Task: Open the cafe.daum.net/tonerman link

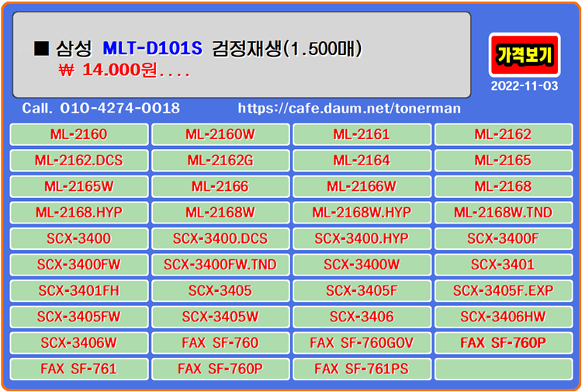Action: (349, 109)
